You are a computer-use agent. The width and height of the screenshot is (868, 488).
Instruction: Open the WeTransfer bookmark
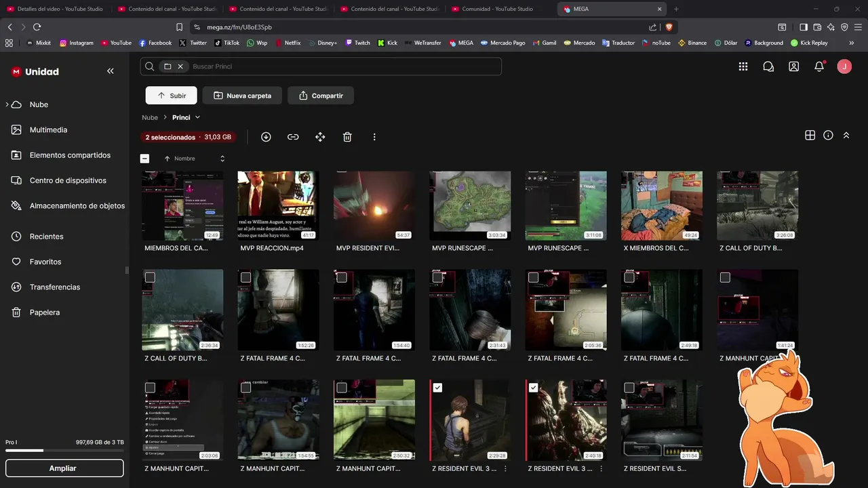(423, 43)
